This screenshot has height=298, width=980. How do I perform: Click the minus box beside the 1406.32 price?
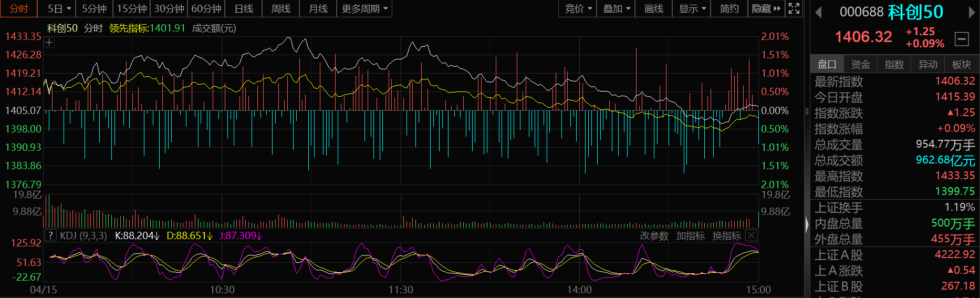962,39
